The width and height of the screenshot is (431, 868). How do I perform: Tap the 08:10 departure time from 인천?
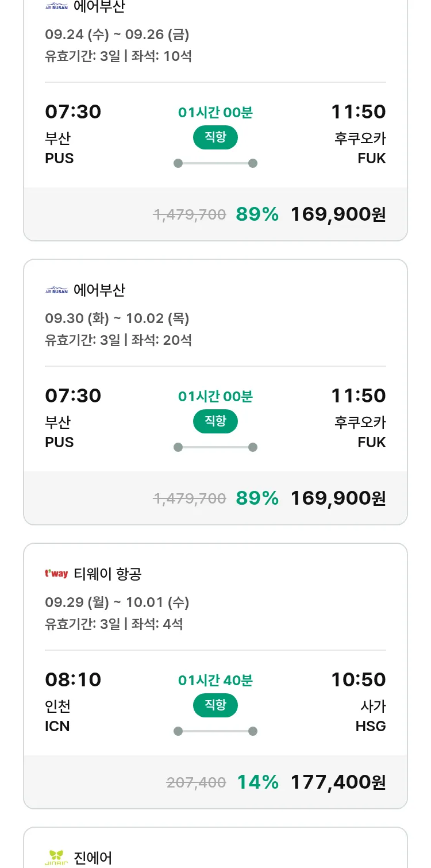coord(73,679)
